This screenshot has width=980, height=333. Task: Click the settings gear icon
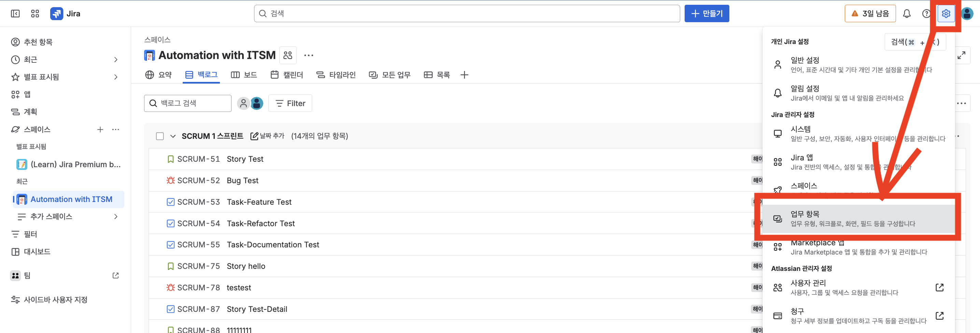pos(946,14)
